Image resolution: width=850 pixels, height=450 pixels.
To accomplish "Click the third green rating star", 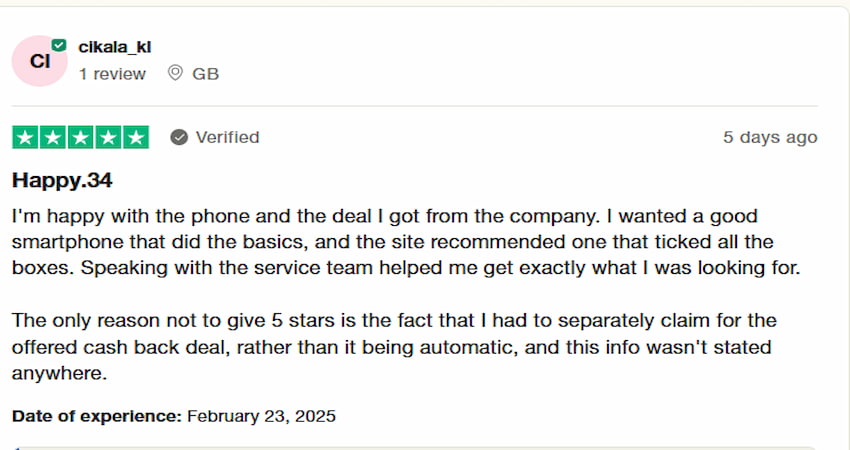I will click(x=81, y=138).
